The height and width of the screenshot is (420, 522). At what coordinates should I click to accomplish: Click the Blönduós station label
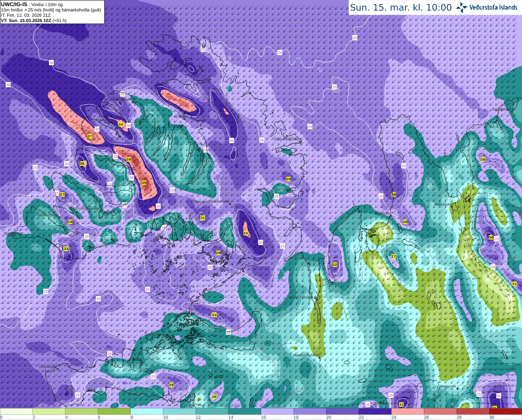coord(383,213)
